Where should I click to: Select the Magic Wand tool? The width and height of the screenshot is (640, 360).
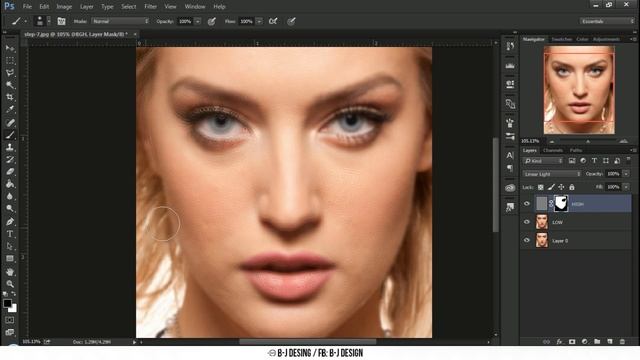(10, 85)
